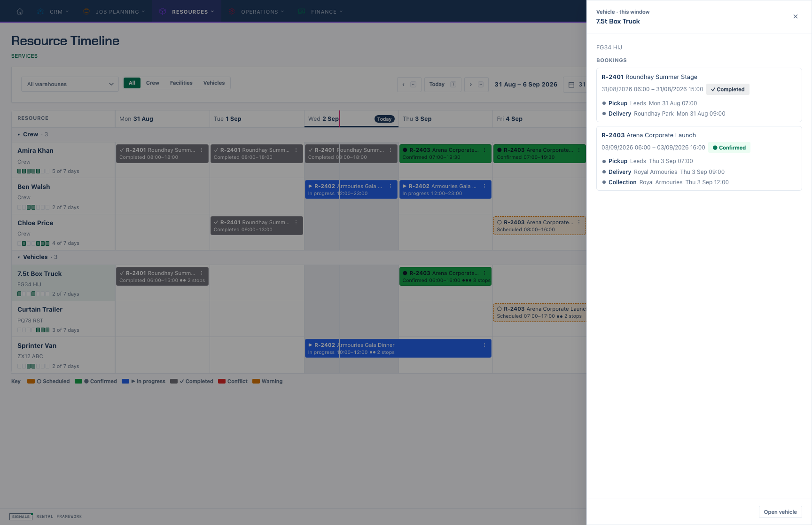812x525 pixels.
Task: Open R-2403 Arena Corporate Launch booking card
Action: pyautogui.click(x=699, y=158)
